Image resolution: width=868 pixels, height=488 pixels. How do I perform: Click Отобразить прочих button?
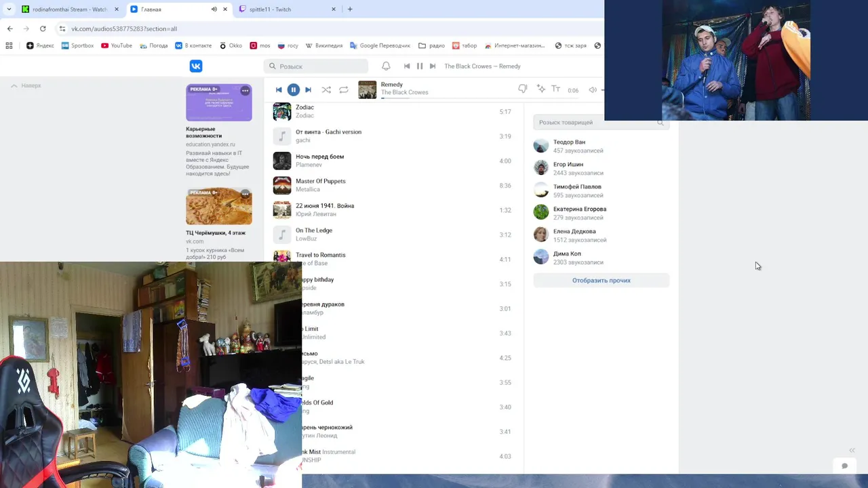point(601,280)
